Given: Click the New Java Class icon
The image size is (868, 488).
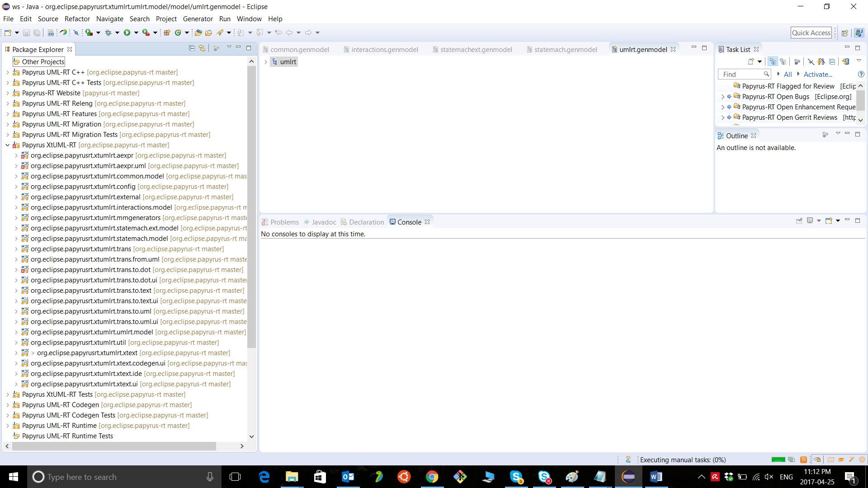Looking at the screenshot, I should (x=178, y=33).
